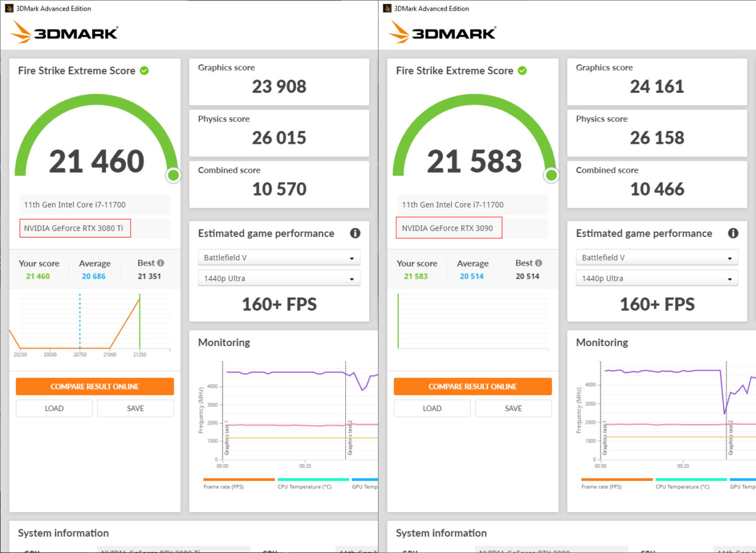
Task: Click Combined score 10 570 value
Action: click(279, 189)
